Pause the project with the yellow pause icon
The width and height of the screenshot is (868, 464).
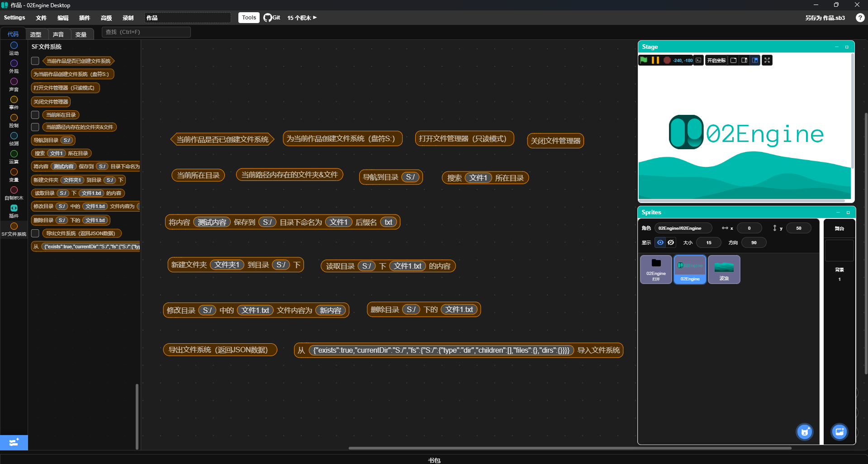tap(655, 60)
